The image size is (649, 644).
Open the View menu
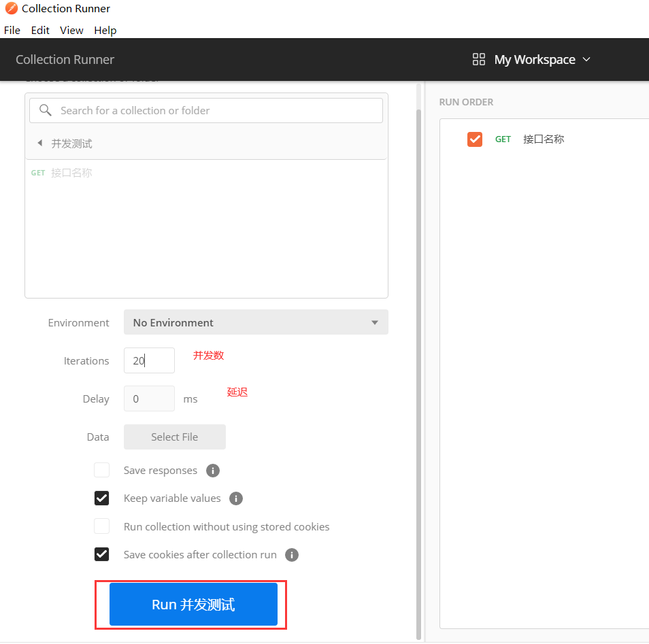pos(71,30)
